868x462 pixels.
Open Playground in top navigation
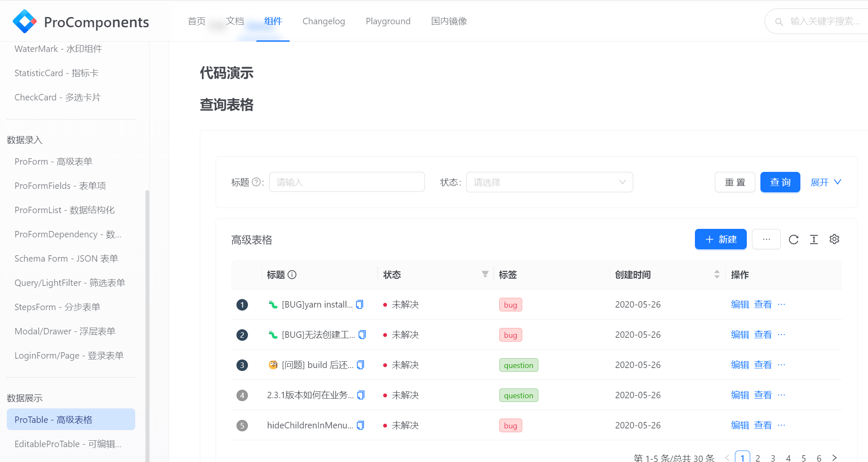point(388,21)
